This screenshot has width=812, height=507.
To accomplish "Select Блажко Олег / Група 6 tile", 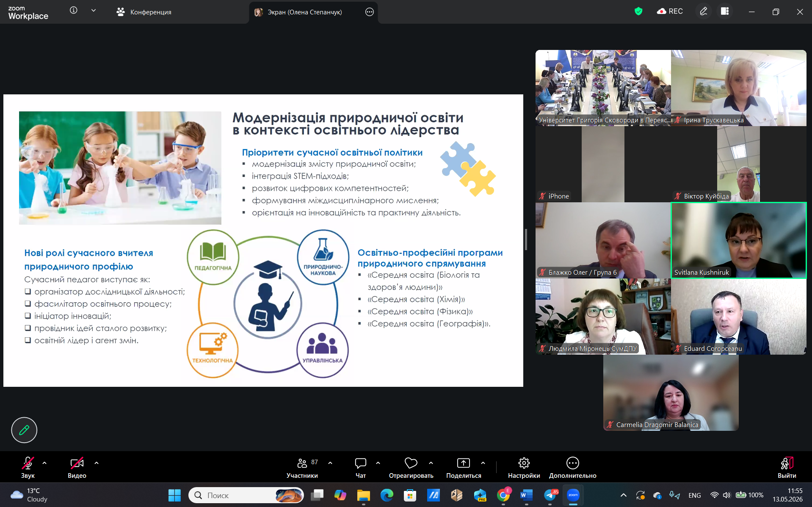I will click(603, 240).
